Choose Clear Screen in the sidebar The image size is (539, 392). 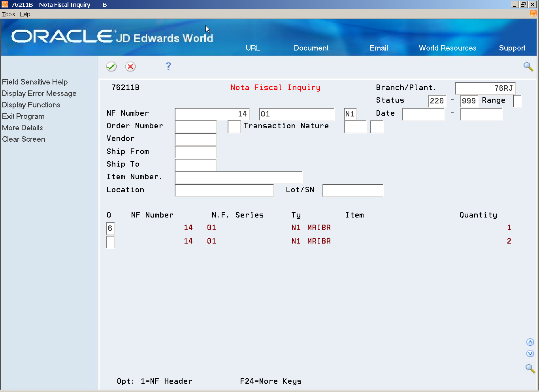point(24,139)
